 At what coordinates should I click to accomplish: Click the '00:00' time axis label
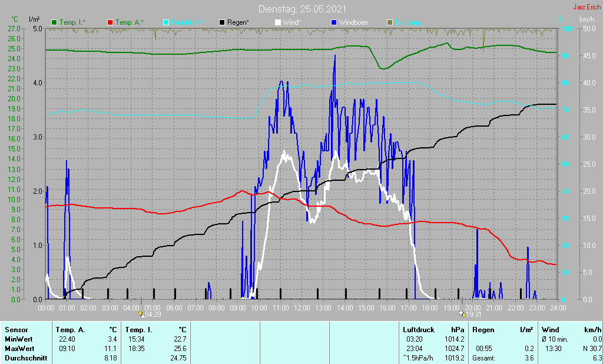pyautogui.click(x=46, y=308)
